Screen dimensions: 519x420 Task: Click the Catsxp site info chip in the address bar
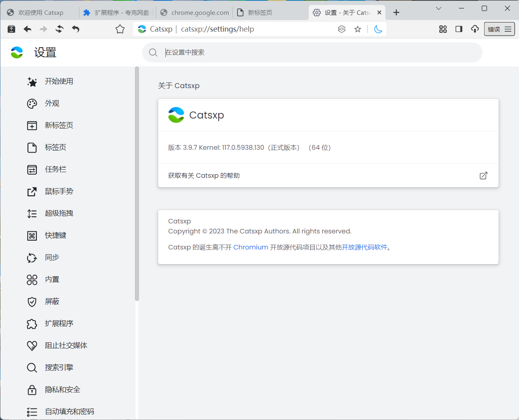point(155,29)
